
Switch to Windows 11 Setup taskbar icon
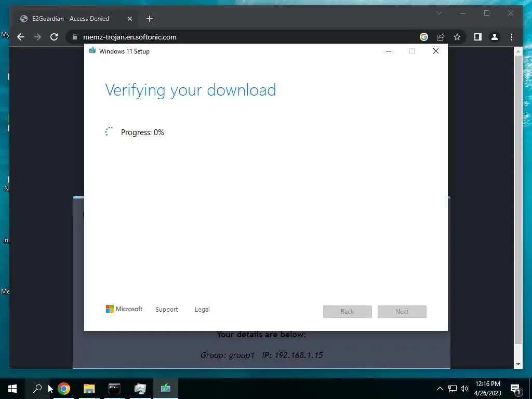166,389
